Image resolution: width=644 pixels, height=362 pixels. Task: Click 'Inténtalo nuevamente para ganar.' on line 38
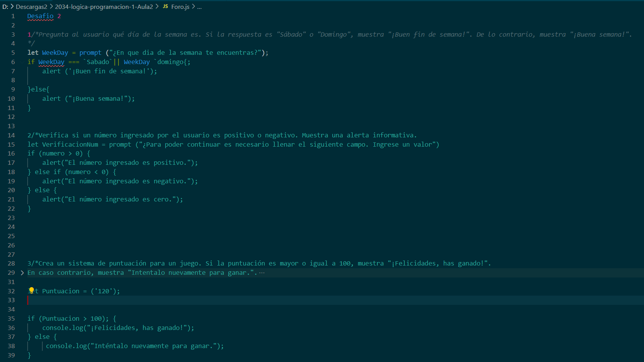tap(154, 346)
